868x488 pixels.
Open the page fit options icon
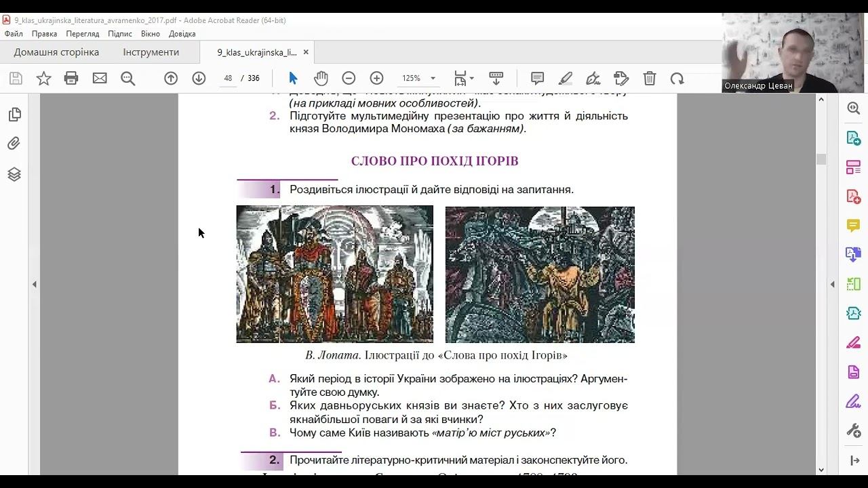[464, 78]
